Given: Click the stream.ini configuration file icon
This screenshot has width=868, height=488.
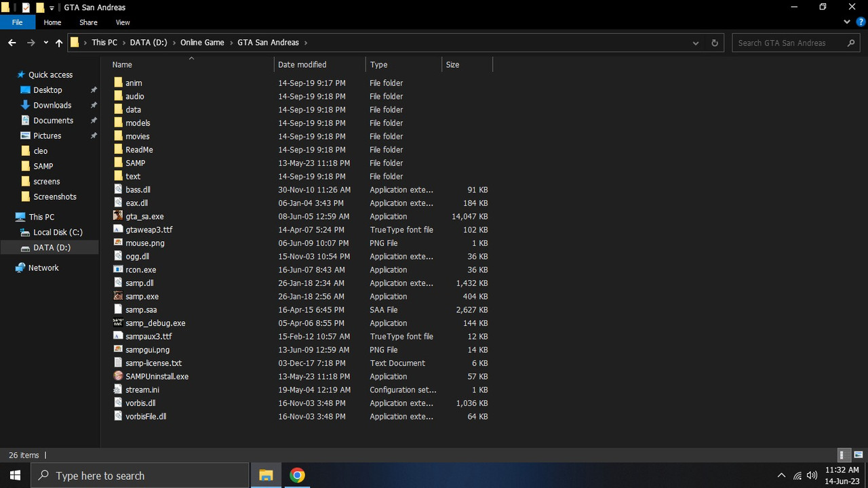Looking at the screenshot, I should tap(118, 390).
